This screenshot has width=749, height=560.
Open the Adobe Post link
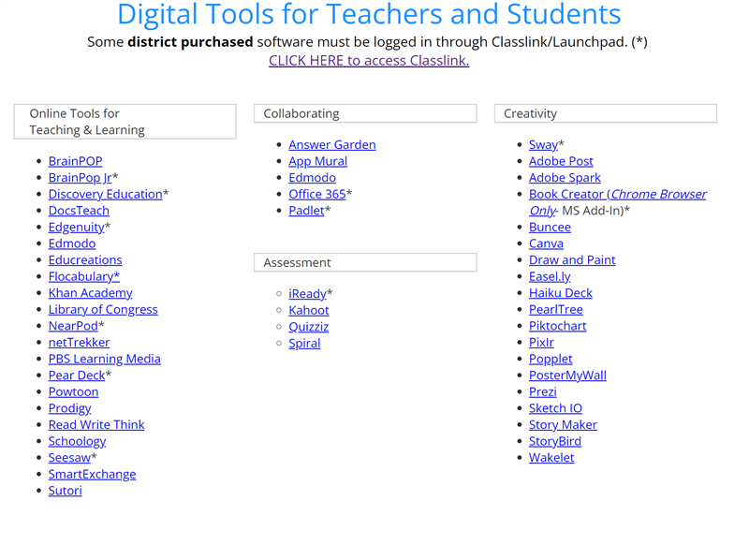coord(561,161)
